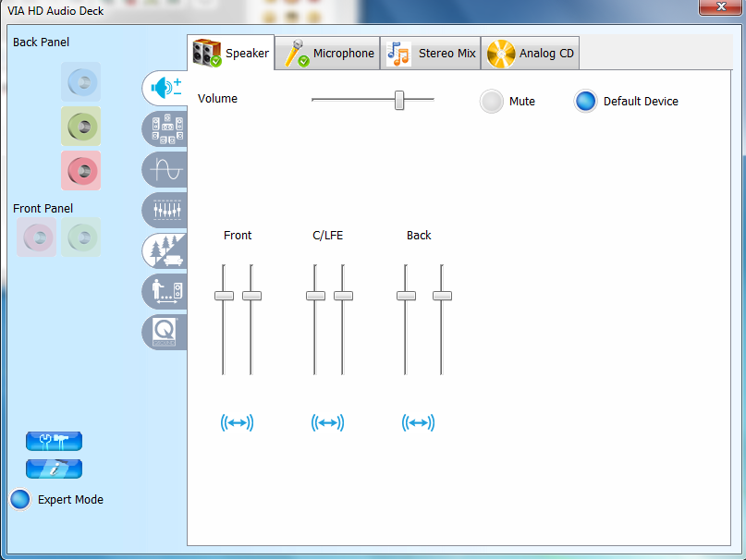Click the main Volume slider handle
Viewport: 746px width, 560px height.
click(x=399, y=100)
